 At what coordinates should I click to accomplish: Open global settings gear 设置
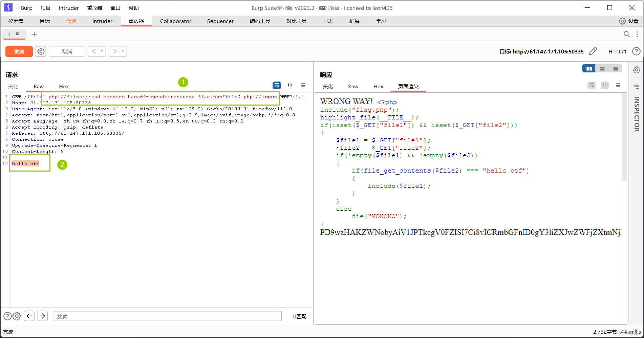(629, 21)
